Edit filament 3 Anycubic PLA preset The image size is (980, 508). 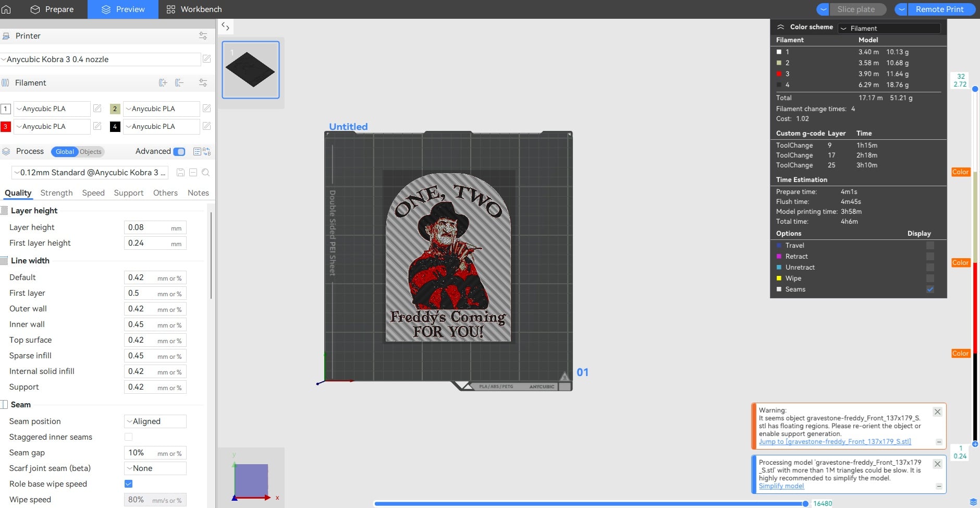(x=97, y=126)
